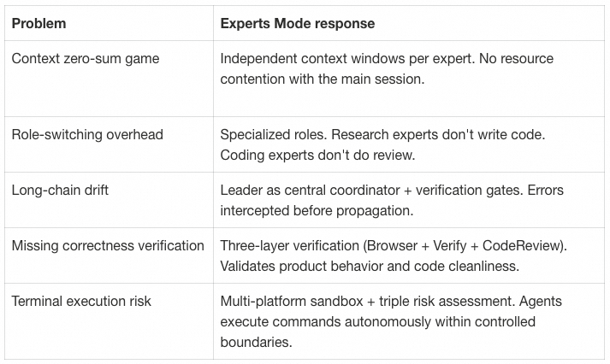Viewport: 610px width, 364px height.
Task: Click the "Problem" column header
Action: [x=38, y=23]
